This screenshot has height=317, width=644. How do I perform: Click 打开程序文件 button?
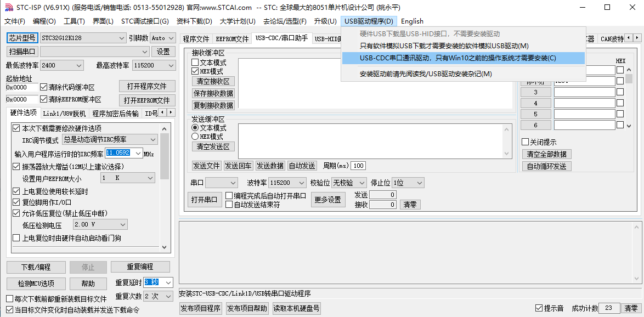(147, 86)
